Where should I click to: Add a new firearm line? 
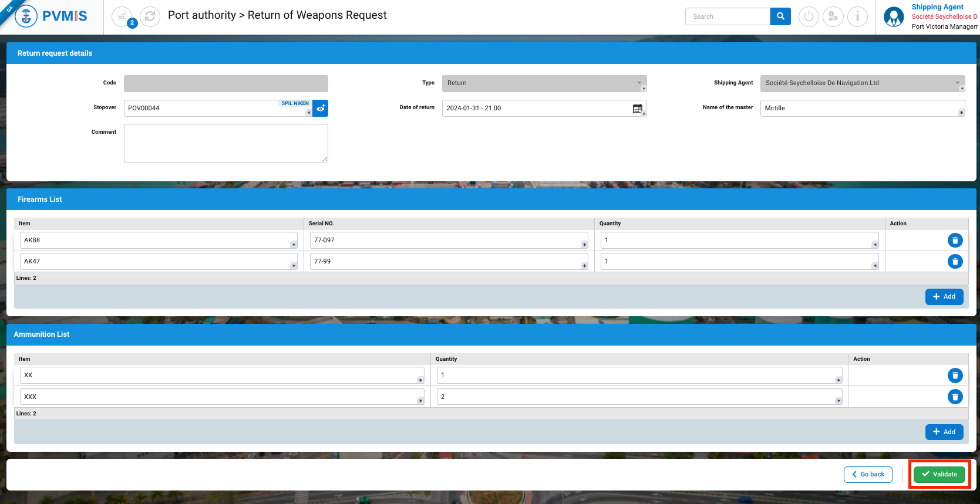pos(944,296)
